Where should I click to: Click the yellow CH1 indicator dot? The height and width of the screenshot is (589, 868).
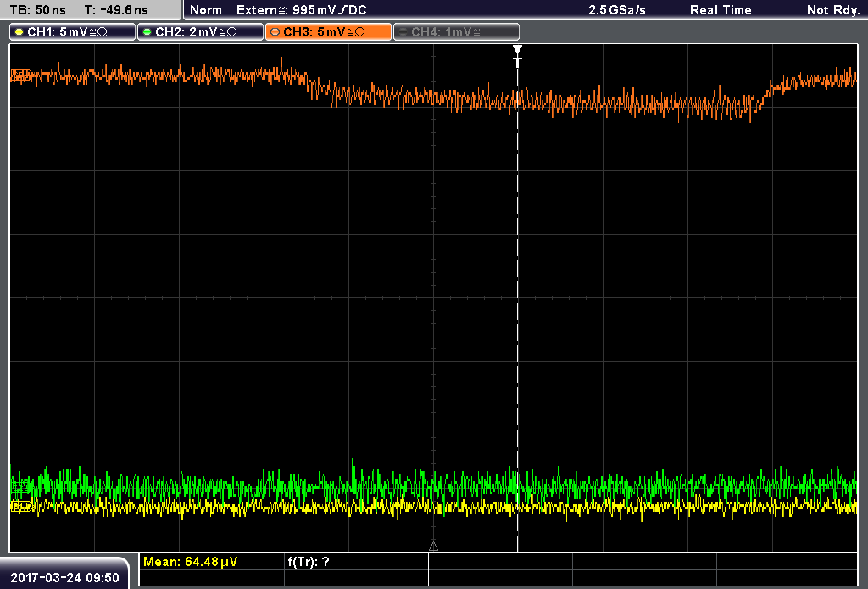[19, 32]
